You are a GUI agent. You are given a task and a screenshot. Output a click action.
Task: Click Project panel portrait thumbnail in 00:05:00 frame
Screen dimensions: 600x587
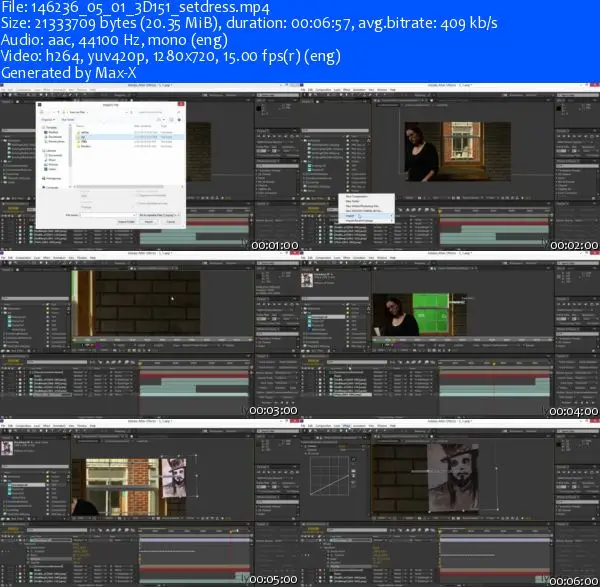[7, 448]
